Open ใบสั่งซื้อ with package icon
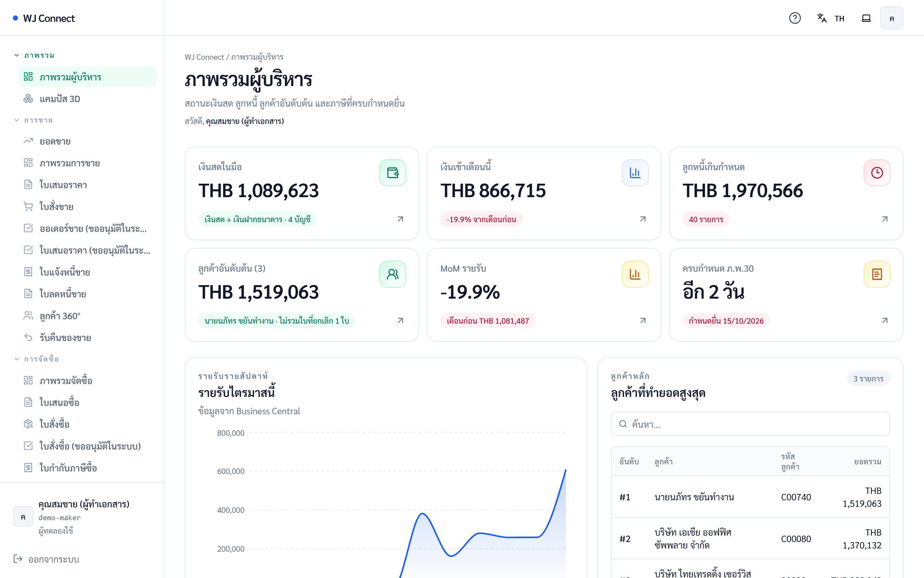 point(87,424)
